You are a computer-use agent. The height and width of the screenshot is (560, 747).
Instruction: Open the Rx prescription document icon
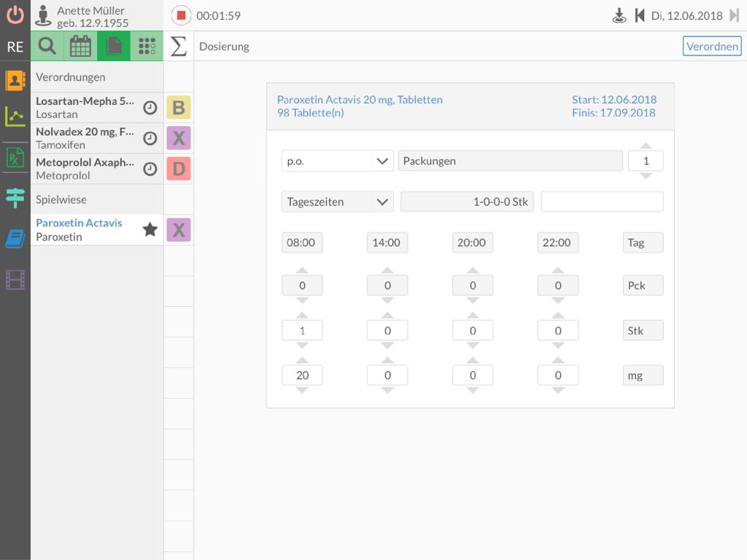[15, 158]
